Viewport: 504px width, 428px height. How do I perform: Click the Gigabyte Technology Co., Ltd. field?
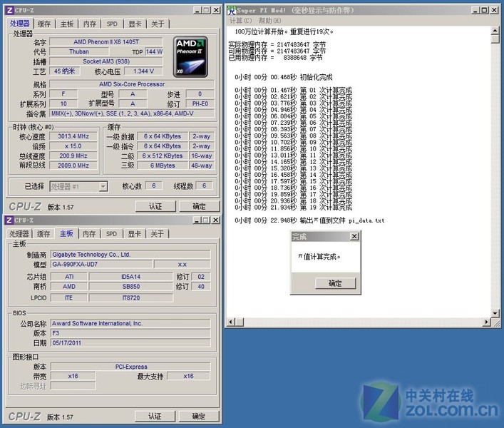130,255
